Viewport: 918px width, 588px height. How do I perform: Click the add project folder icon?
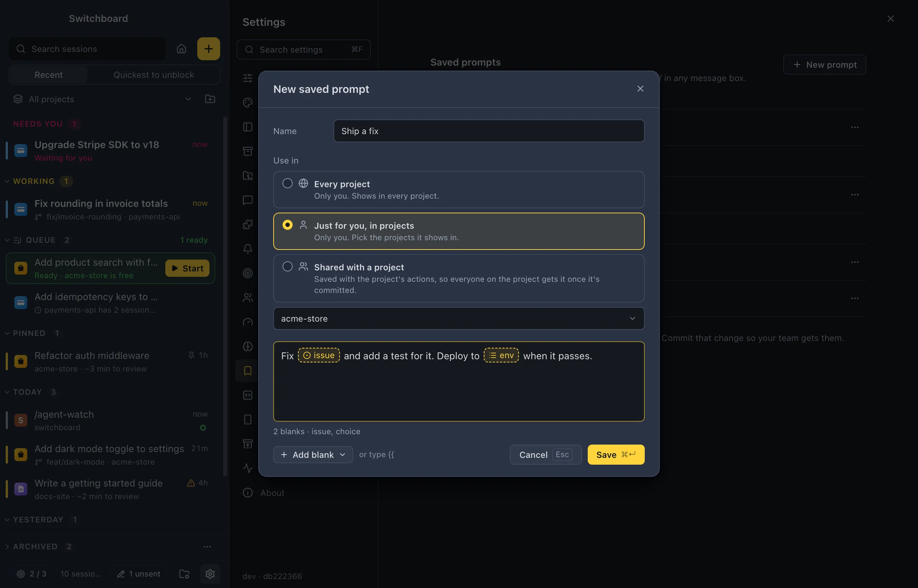[x=210, y=99]
